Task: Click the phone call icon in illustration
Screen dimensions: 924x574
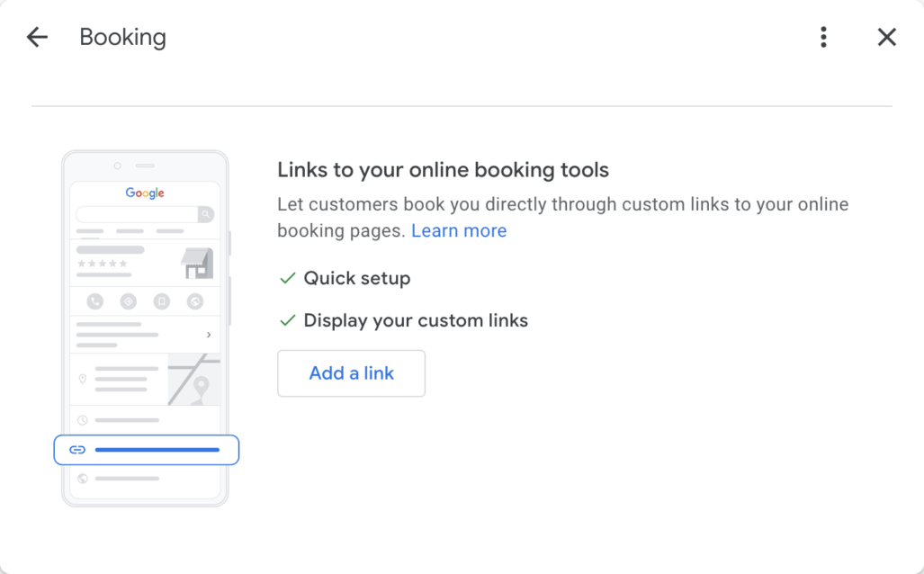Action: tap(94, 301)
